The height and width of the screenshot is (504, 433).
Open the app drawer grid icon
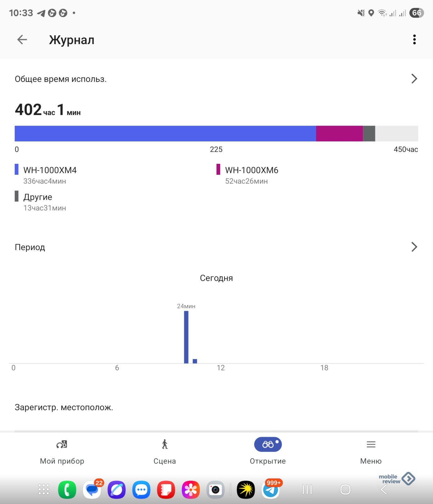point(44,490)
